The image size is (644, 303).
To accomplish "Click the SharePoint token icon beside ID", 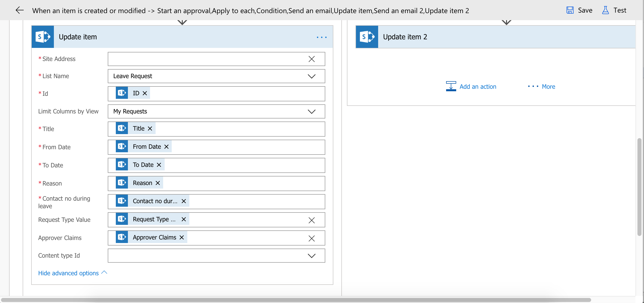I will [122, 93].
